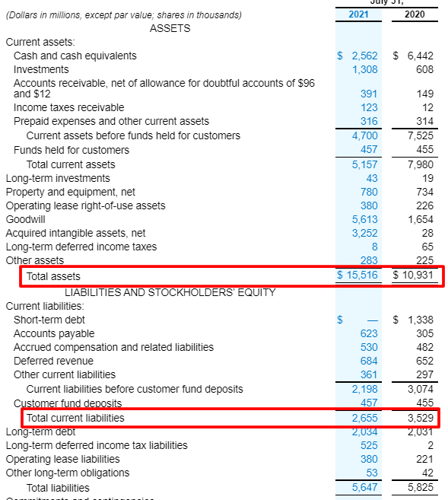Click 'Long-term deferred income tax liabilities' label

pyautogui.click(x=97, y=446)
